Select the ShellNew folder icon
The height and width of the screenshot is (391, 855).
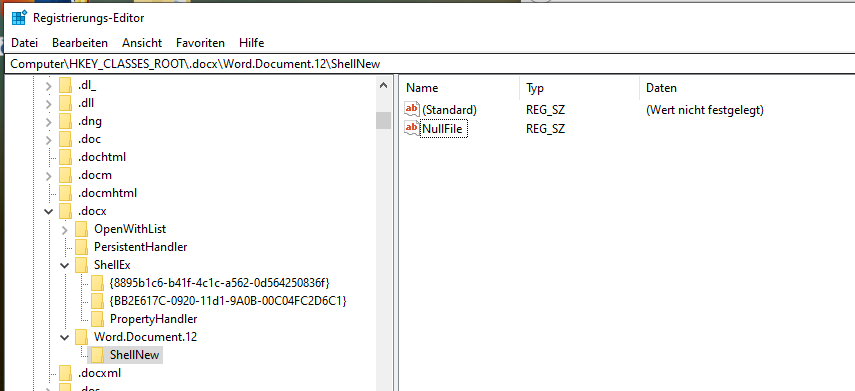click(98, 355)
